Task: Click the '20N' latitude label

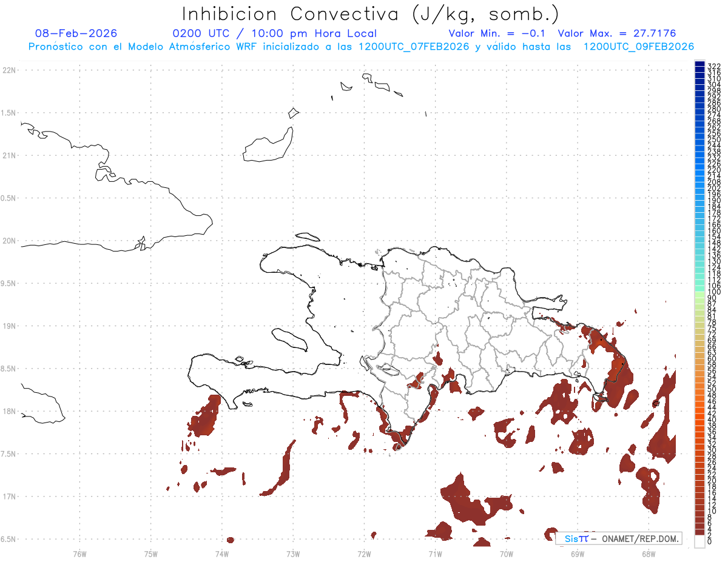Action: pyautogui.click(x=10, y=241)
